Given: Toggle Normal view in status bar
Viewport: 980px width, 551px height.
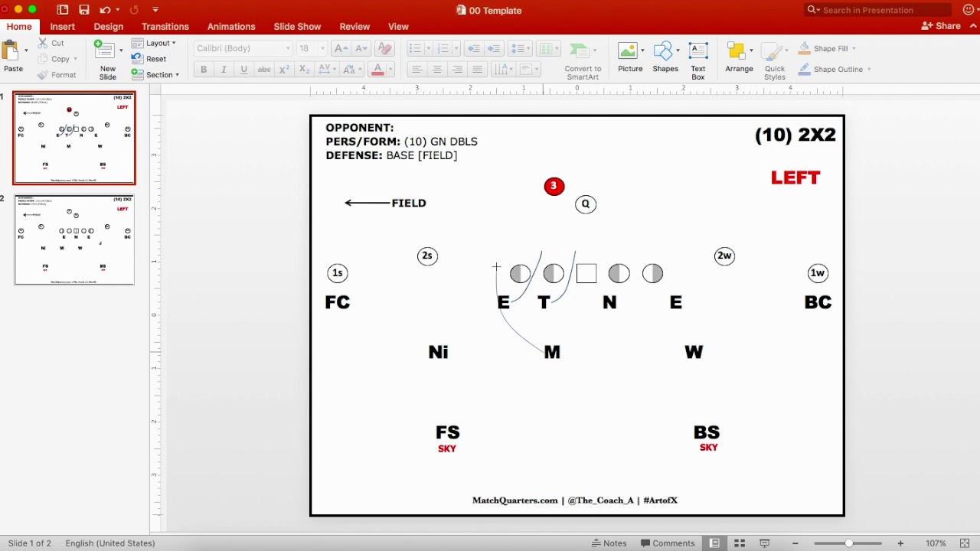Looking at the screenshot, I should (714, 543).
